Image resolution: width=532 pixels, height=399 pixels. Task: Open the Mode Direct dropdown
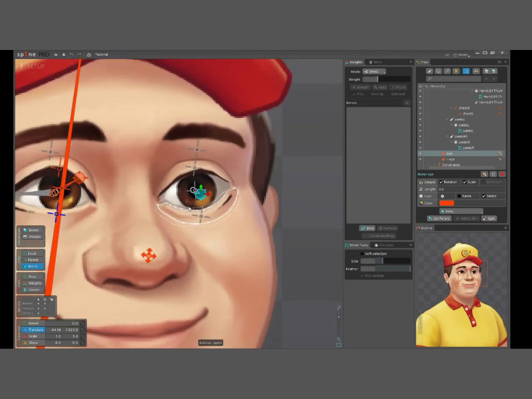(374, 71)
